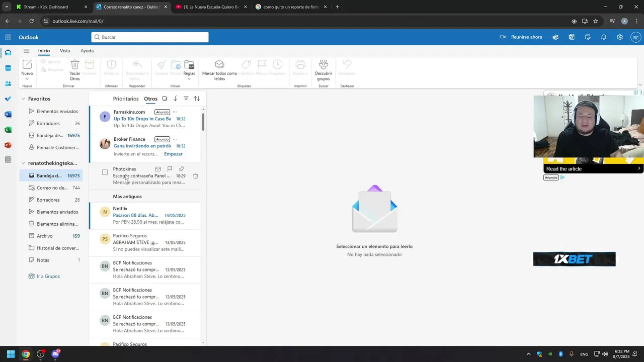Expand the Nuevo dropdown arrow
Image resolution: width=644 pixels, height=362 pixels.
27,79
